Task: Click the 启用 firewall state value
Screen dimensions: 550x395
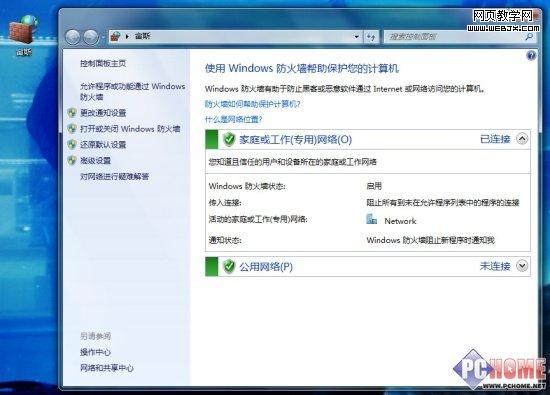Action: 374,186
